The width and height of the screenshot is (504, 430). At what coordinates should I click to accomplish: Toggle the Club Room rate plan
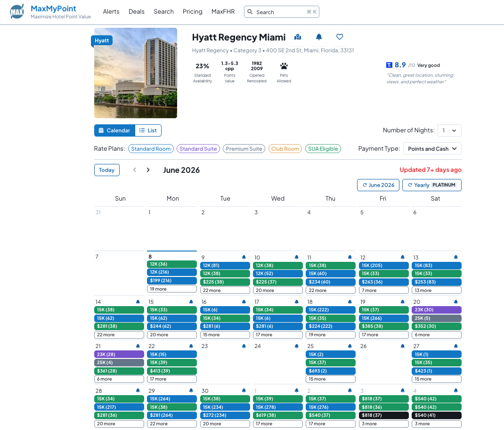(x=285, y=149)
